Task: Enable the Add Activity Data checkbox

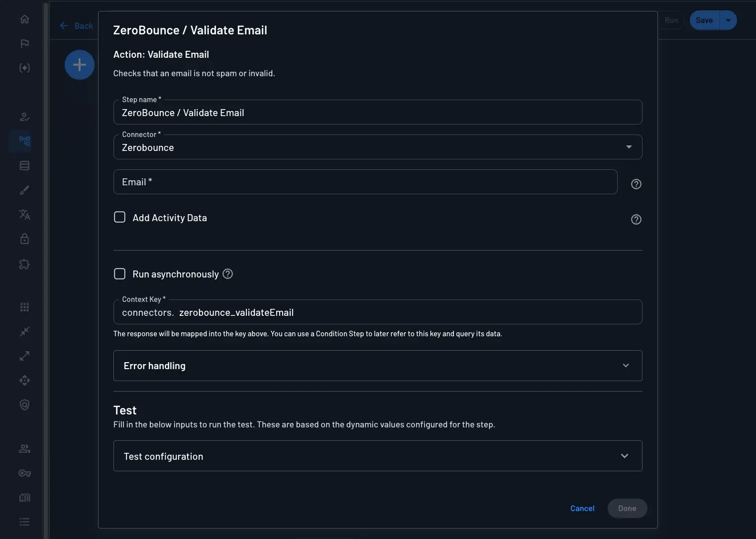Action: (x=119, y=217)
